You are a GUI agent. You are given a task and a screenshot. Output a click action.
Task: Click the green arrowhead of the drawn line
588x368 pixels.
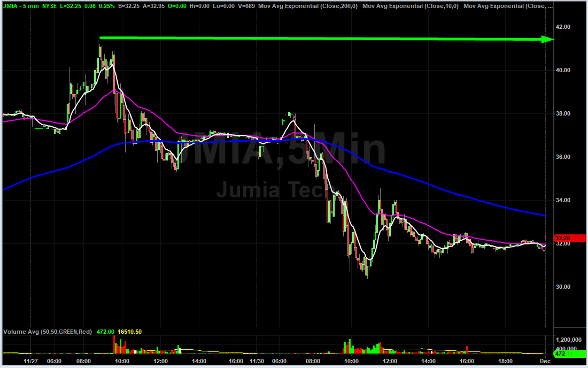click(547, 39)
